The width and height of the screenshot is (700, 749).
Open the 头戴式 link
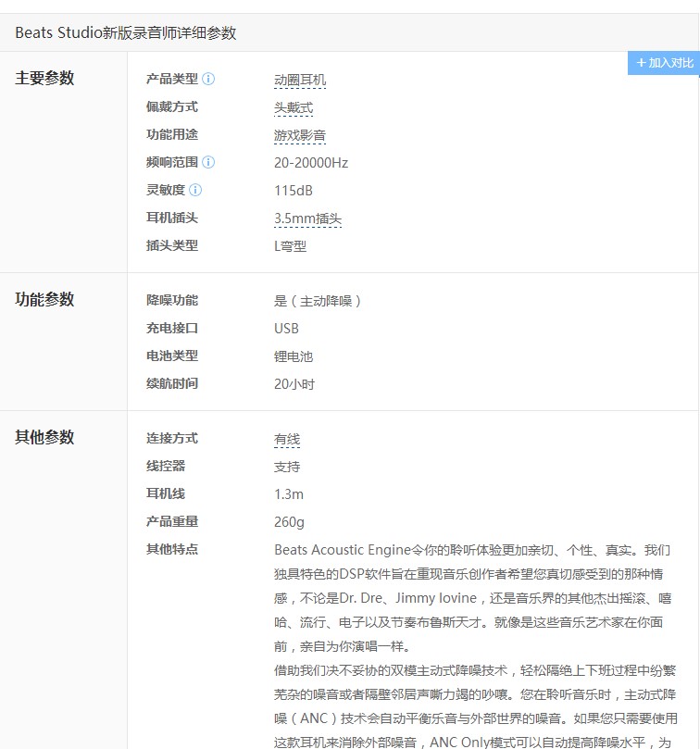[294, 107]
